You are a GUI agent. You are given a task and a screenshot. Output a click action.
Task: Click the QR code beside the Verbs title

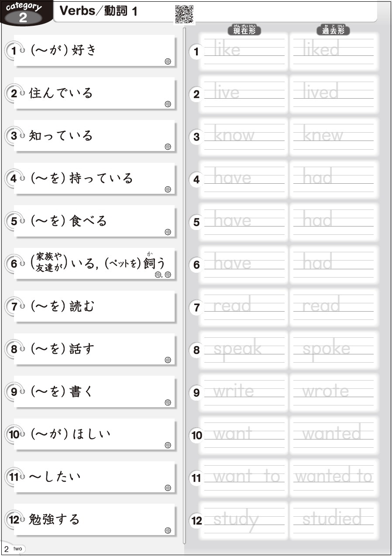coord(184,14)
